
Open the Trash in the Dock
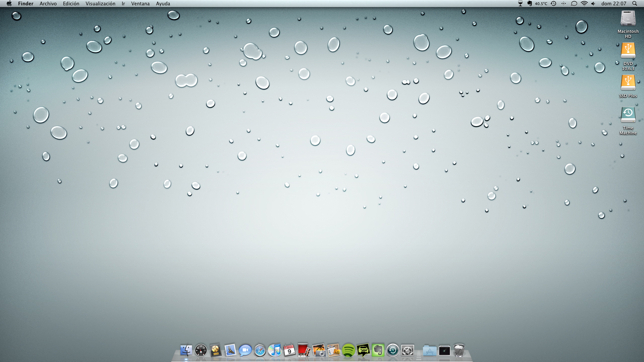(x=459, y=351)
